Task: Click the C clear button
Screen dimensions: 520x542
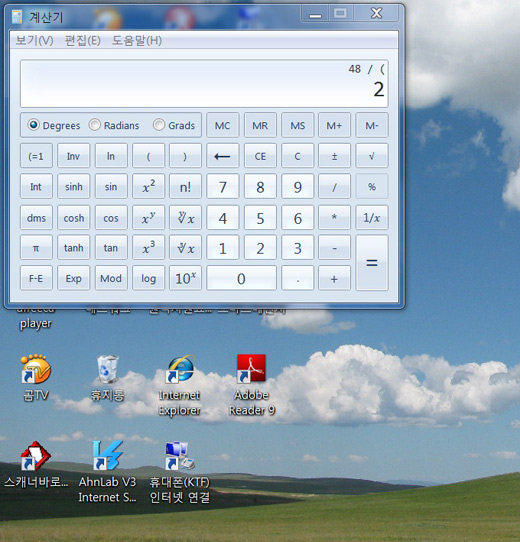Action: tap(297, 156)
